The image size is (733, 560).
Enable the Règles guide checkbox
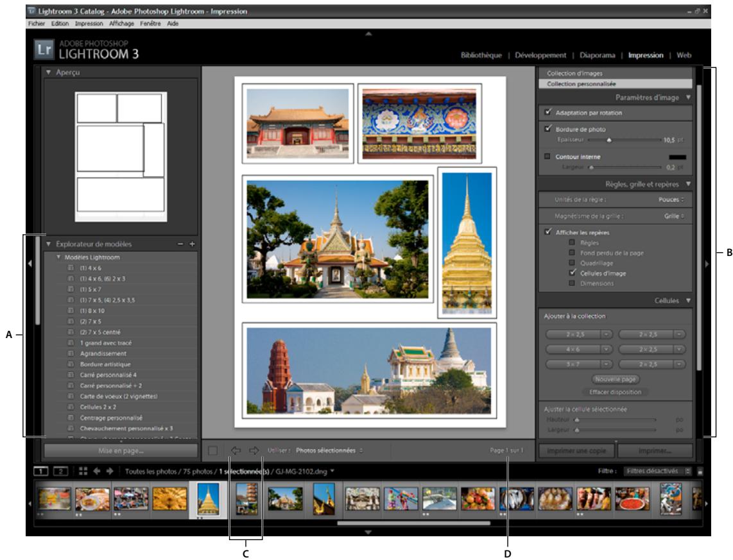click(x=572, y=242)
